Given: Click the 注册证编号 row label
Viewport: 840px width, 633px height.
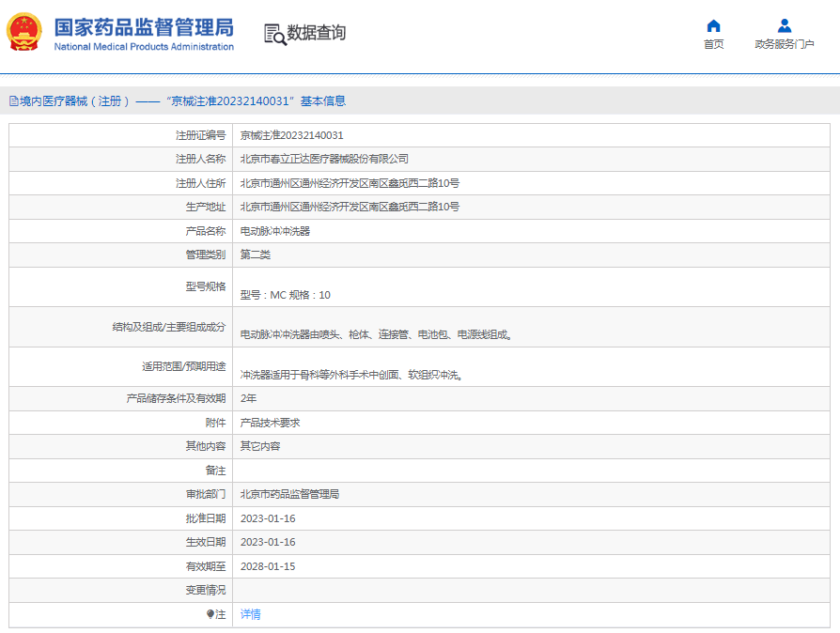Looking at the screenshot, I should tap(201, 135).
